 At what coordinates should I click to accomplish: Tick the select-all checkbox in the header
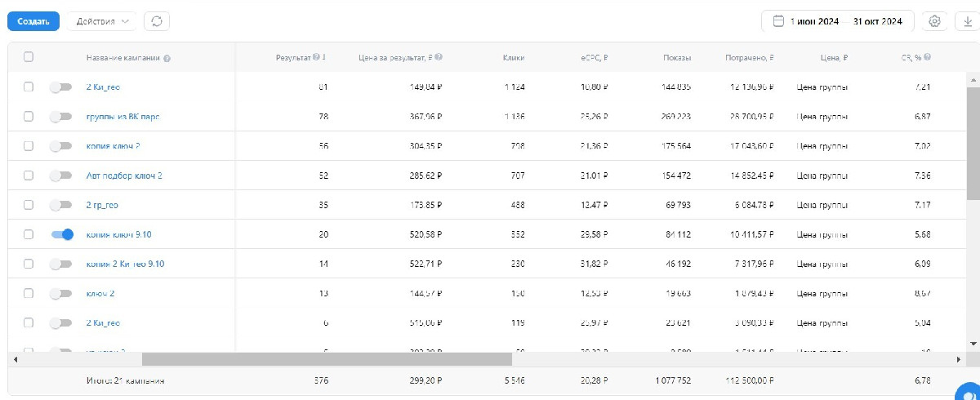click(x=29, y=57)
